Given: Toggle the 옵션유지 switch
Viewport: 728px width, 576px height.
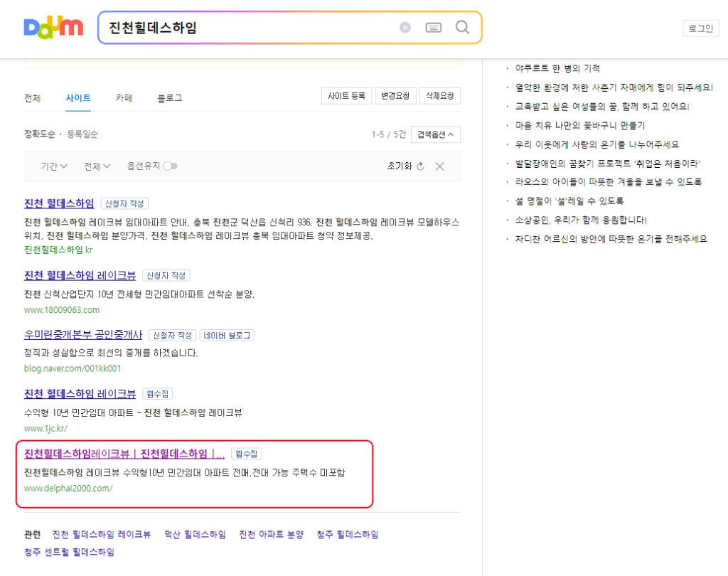Looking at the screenshot, I should [171, 166].
